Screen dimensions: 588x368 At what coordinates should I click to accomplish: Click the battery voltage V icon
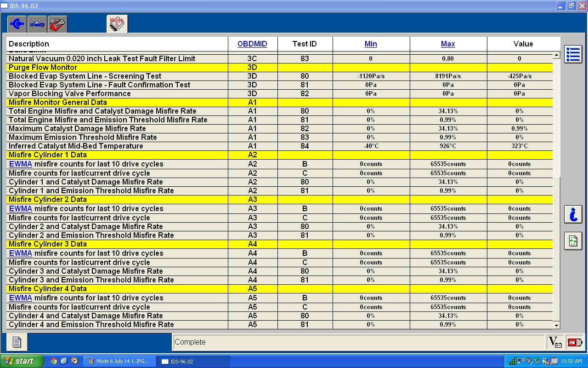tap(555, 342)
